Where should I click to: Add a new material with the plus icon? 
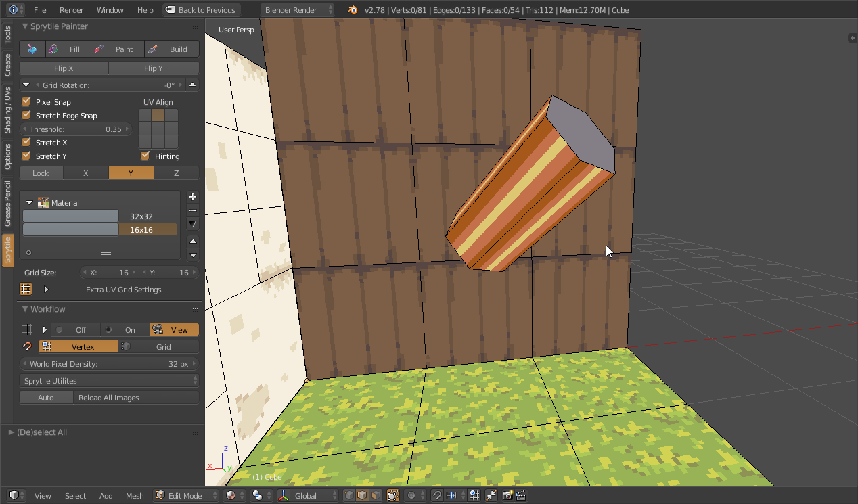click(193, 197)
